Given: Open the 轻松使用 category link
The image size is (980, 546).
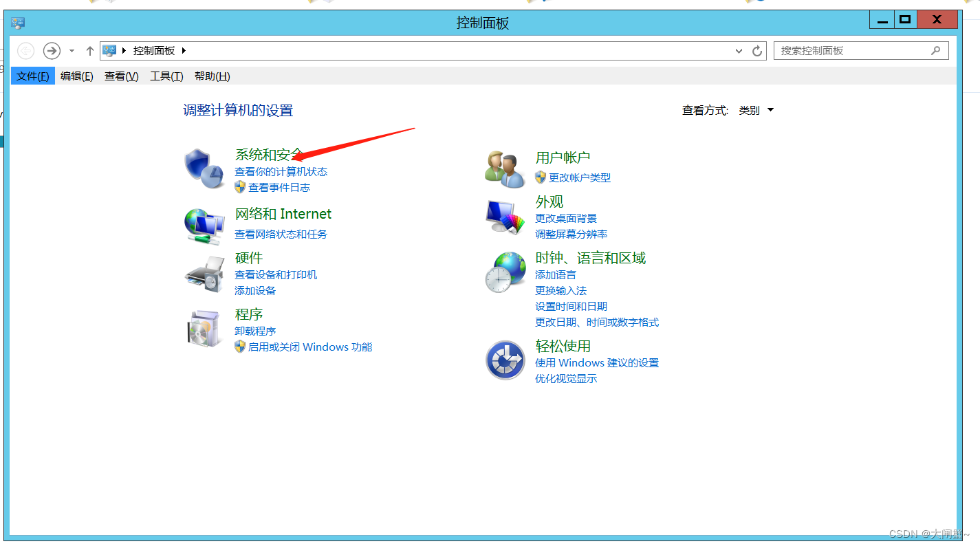Looking at the screenshot, I should [563, 346].
